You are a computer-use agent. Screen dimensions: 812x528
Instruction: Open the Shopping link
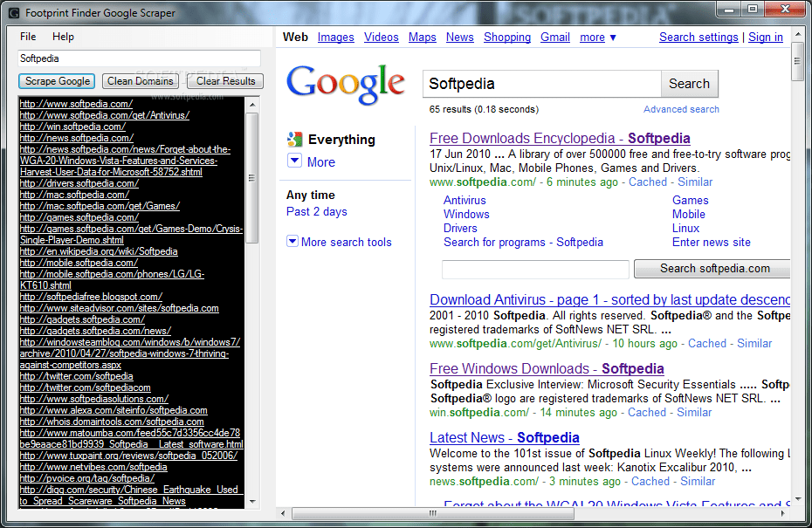coord(507,38)
